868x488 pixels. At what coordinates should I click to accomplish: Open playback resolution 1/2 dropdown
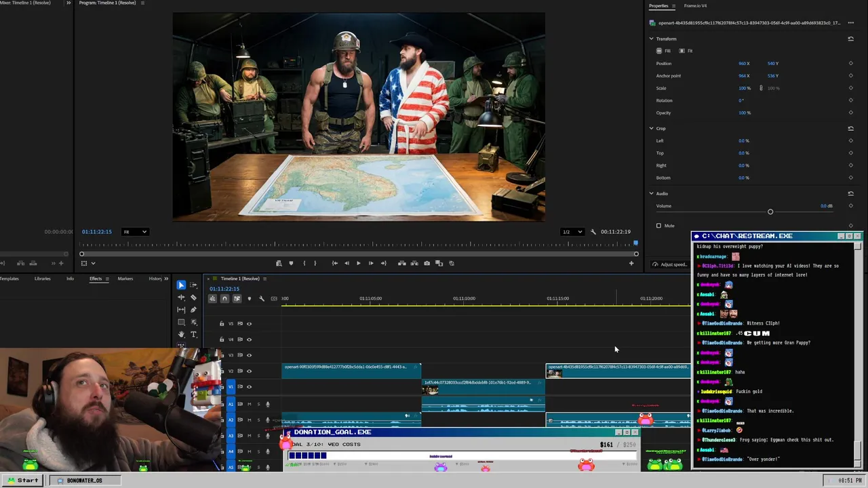(x=572, y=232)
